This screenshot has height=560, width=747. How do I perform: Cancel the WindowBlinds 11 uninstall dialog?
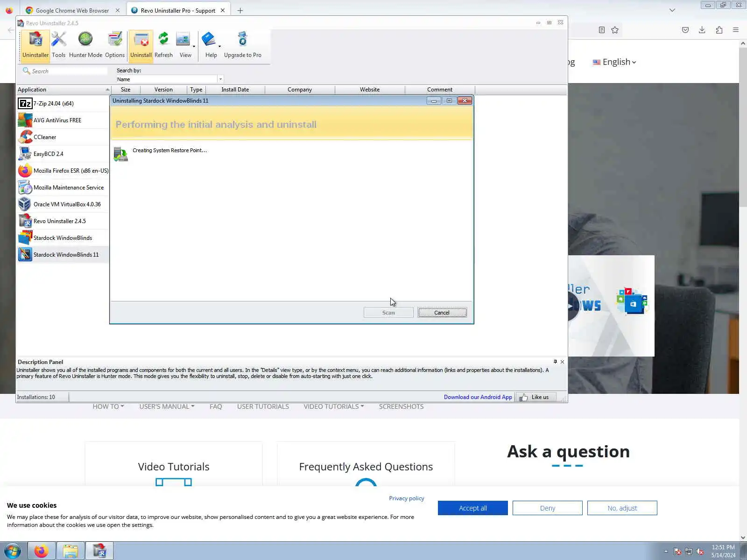442,313
